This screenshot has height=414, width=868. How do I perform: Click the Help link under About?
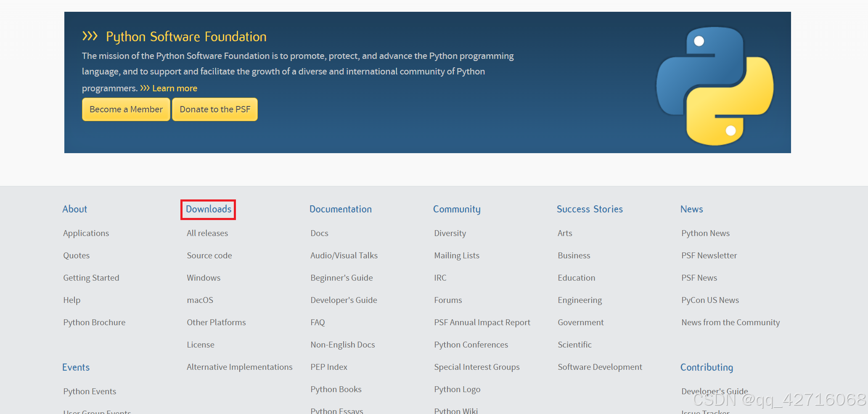pyautogui.click(x=72, y=300)
